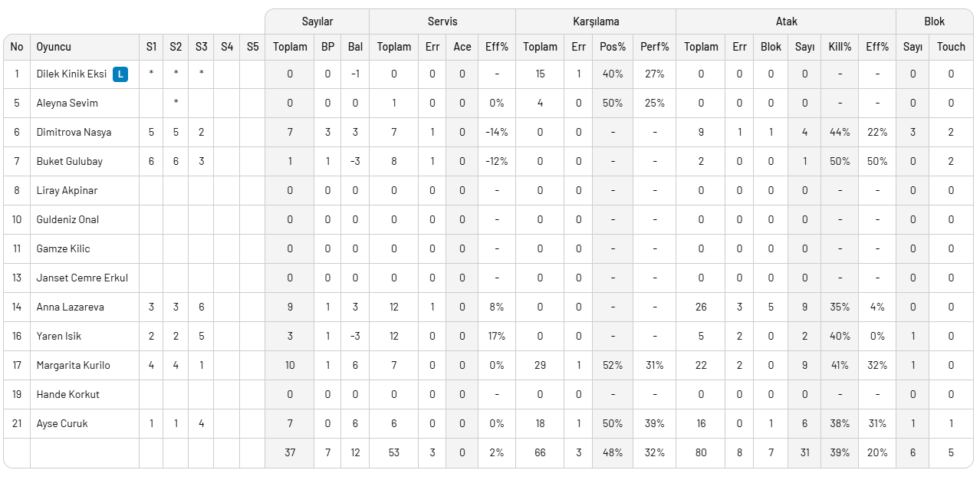
Task: Click the Ace column header
Action: click(462, 47)
